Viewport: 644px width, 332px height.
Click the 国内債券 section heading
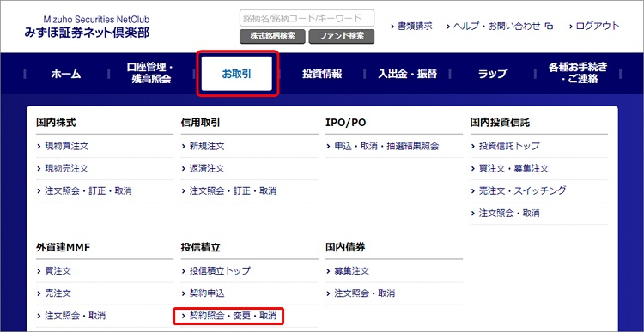click(x=346, y=247)
